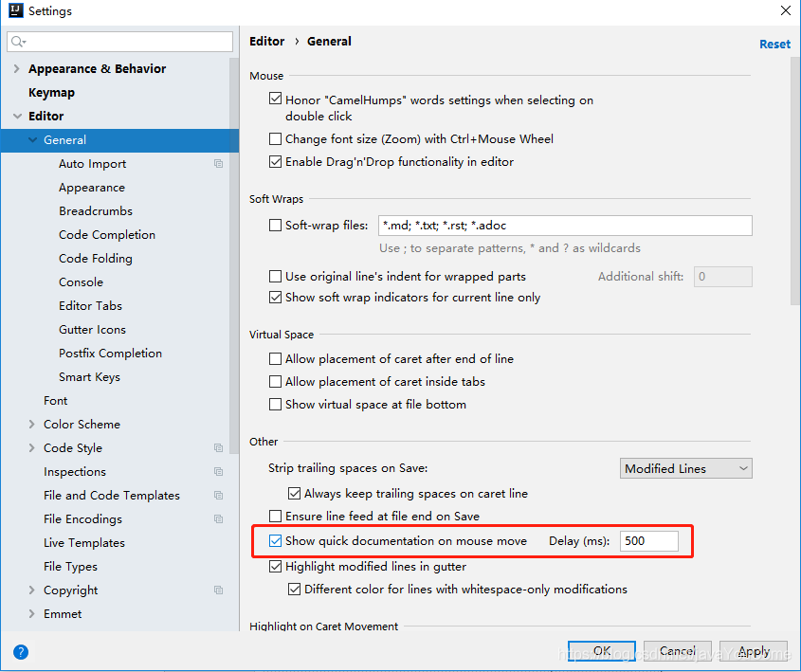Click the project-level icon beside Code Style
This screenshot has width=801, height=672.
(x=219, y=448)
